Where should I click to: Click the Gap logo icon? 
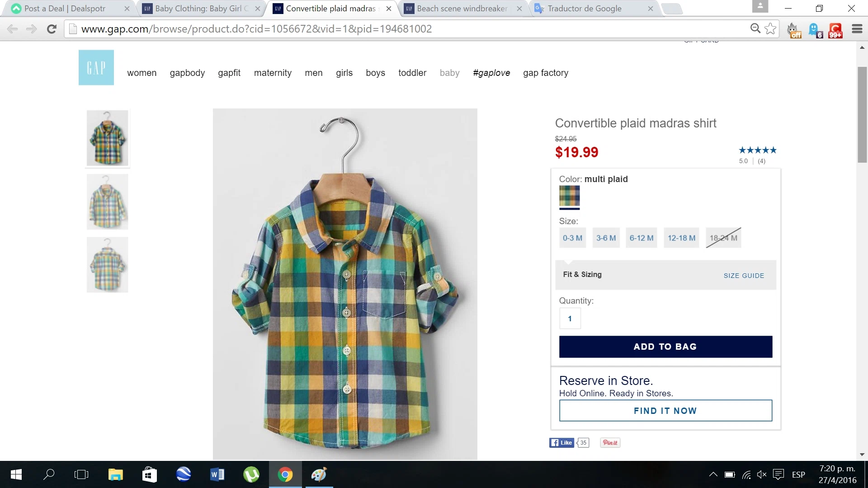pyautogui.click(x=96, y=67)
